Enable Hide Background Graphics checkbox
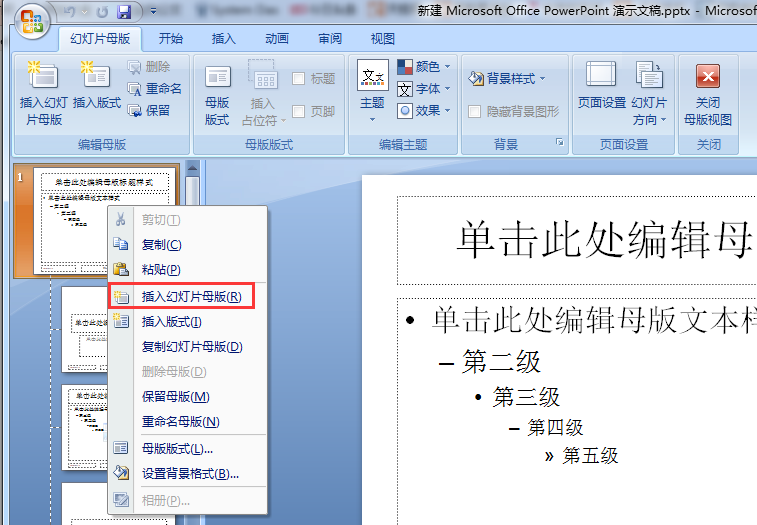 tap(475, 112)
